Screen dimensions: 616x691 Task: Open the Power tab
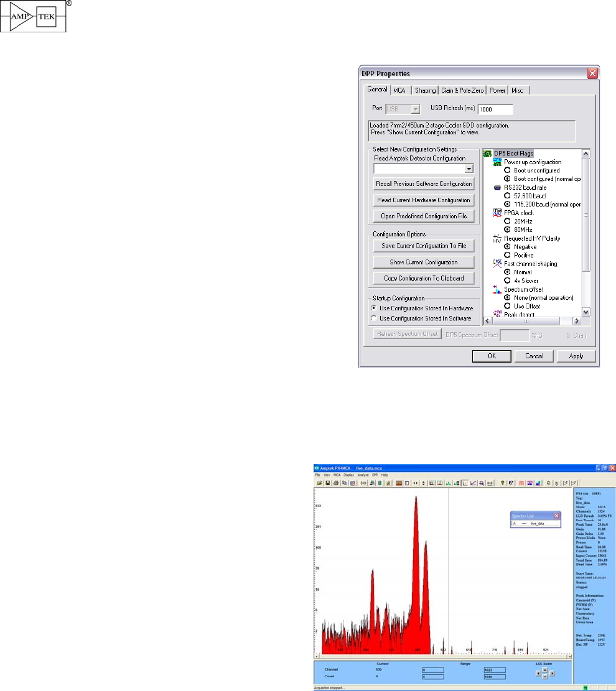coord(497,90)
